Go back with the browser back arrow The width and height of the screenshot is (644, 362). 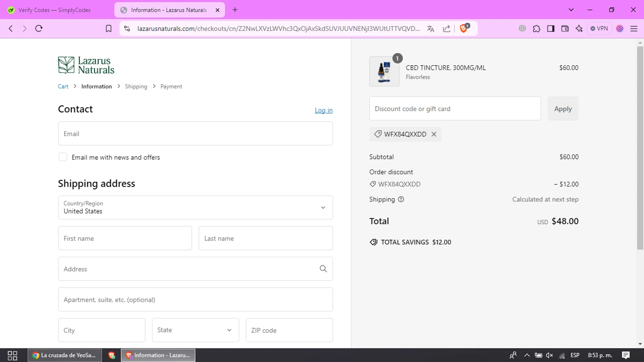(11, 28)
